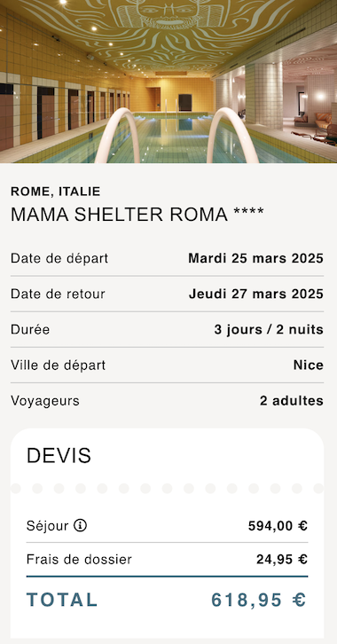Click the DEVIS quote heading
The height and width of the screenshot is (644, 337).
[59, 455]
